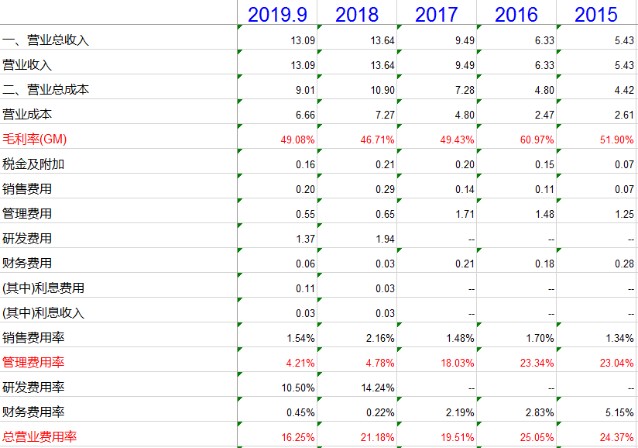This screenshot has height=448, width=638.
Task: Select the 管理费用率 row label
Action: (35, 361)
